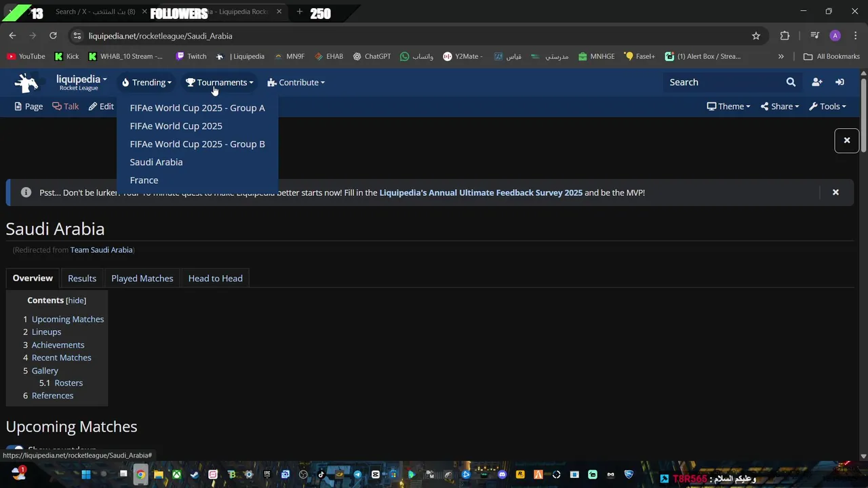Click the log in arrow icon
Viewport: 868px width, 488px height.
[840, 82]
